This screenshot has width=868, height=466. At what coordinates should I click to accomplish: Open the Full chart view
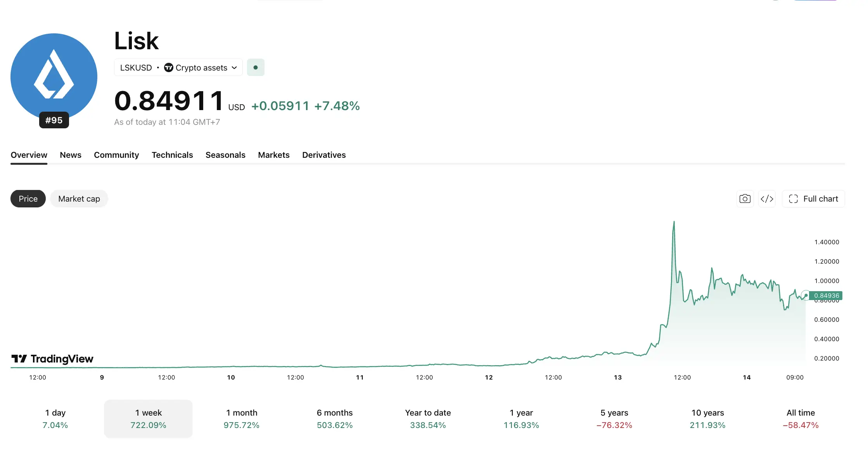813,199
